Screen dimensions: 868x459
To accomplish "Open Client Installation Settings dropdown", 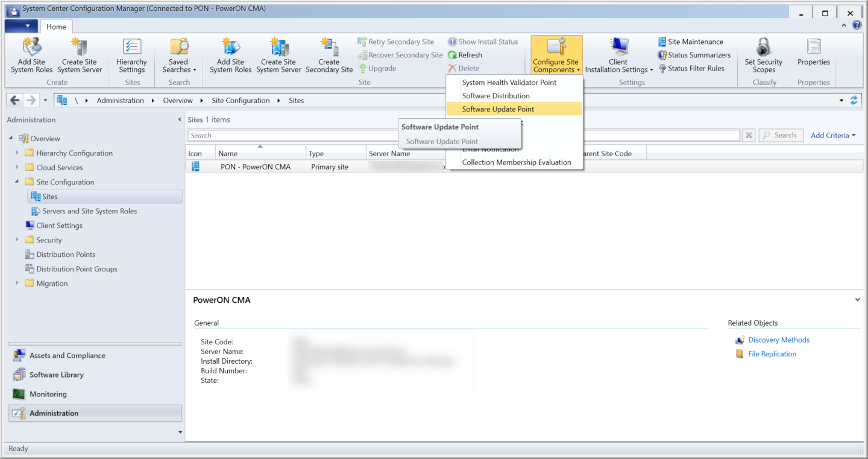I will click(618, 55).
